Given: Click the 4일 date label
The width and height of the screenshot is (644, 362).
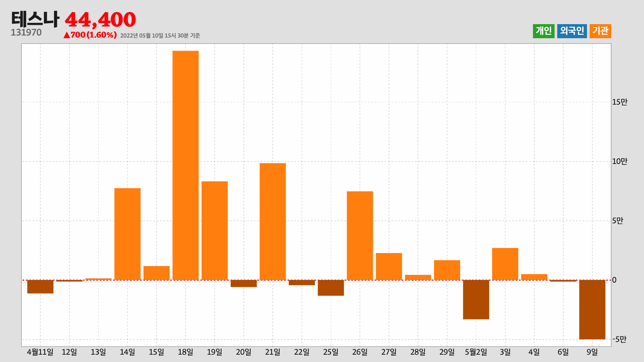Looking at the screenshot, I should pyautogui.click(x=534, y=352).
